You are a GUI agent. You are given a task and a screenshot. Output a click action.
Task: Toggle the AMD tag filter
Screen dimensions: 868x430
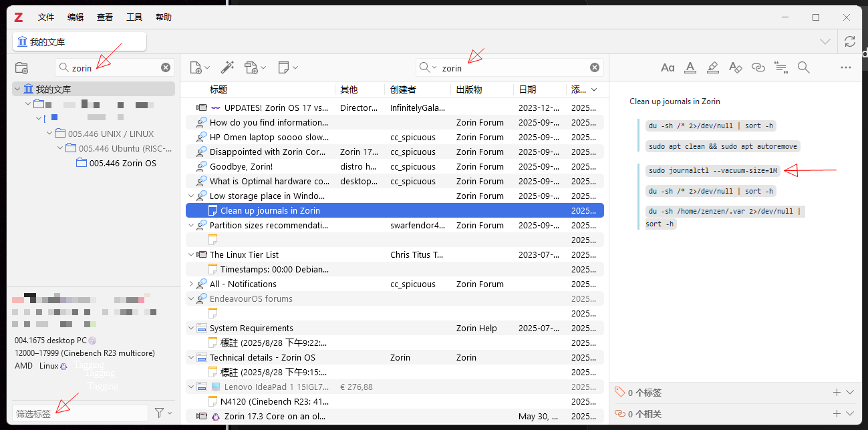click(x=24, y=365)
